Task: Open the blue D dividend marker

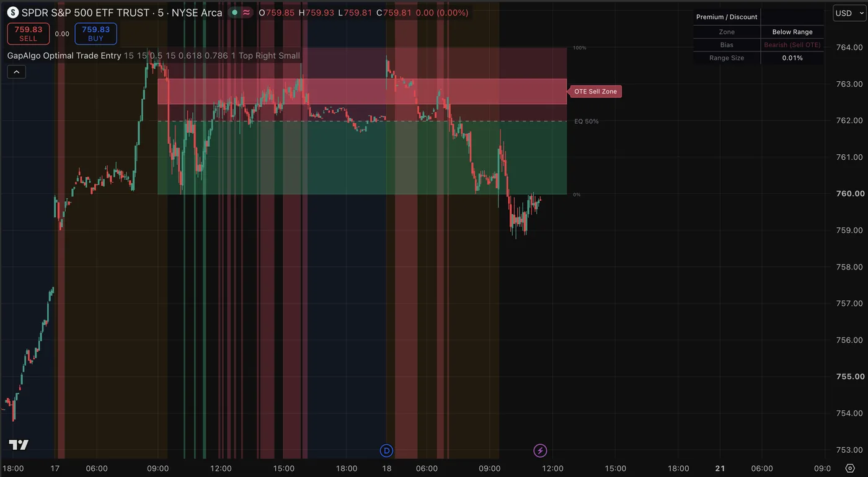Action: (x=387, y=450)
